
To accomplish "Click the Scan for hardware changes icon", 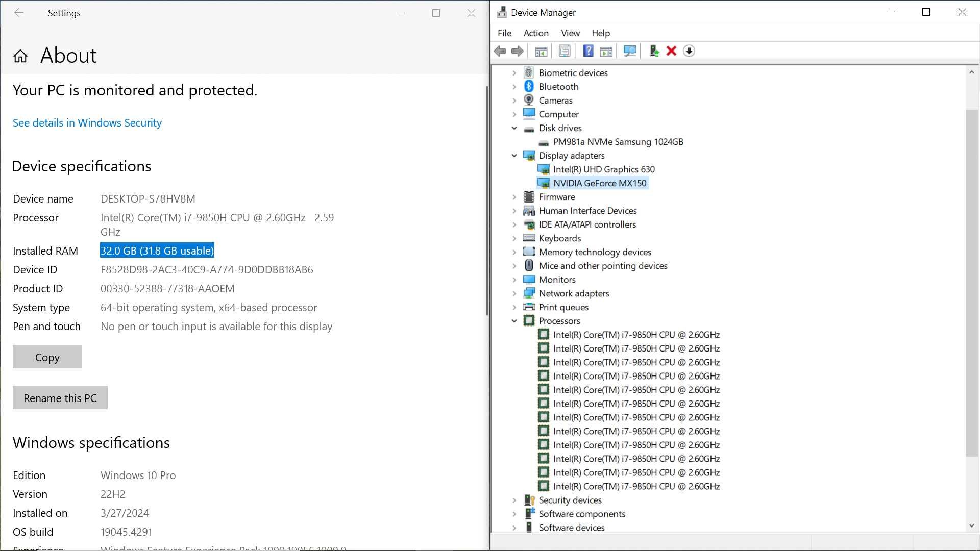I will point(629,51).
